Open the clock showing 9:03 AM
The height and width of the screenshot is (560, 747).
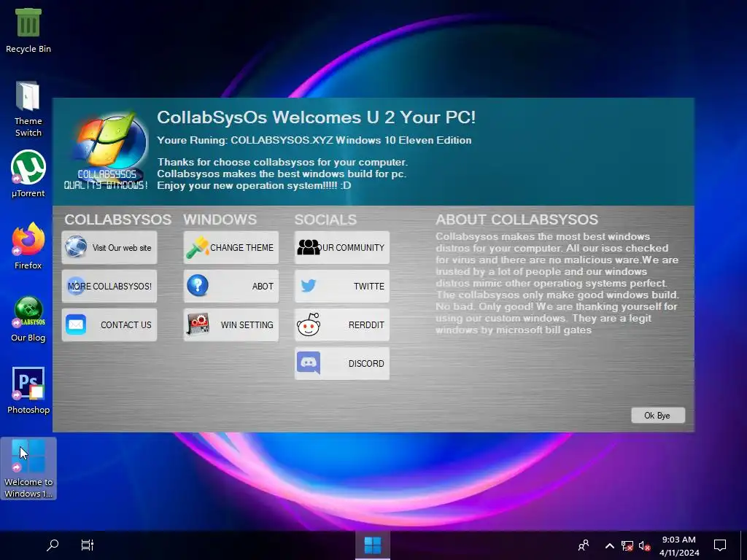[679, 545]
